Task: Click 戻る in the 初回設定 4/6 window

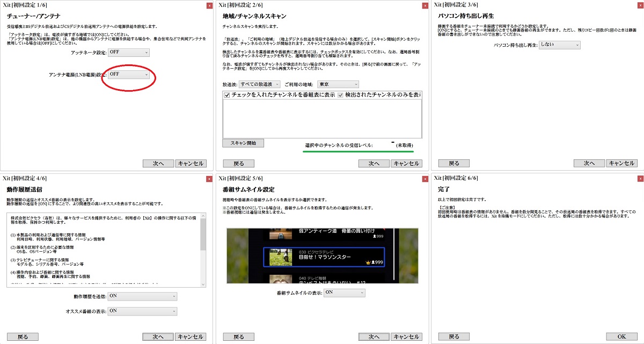Action: (22, 336)
